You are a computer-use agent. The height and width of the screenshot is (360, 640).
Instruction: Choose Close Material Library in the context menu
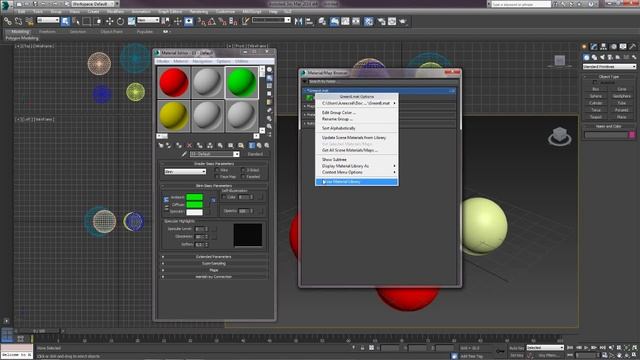357,182
